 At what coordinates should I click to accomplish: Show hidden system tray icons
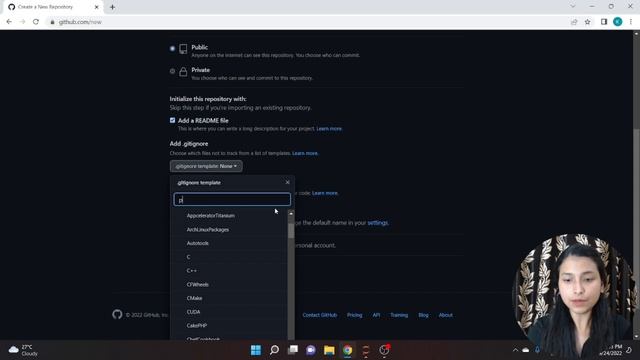click(x=516, y=350)
